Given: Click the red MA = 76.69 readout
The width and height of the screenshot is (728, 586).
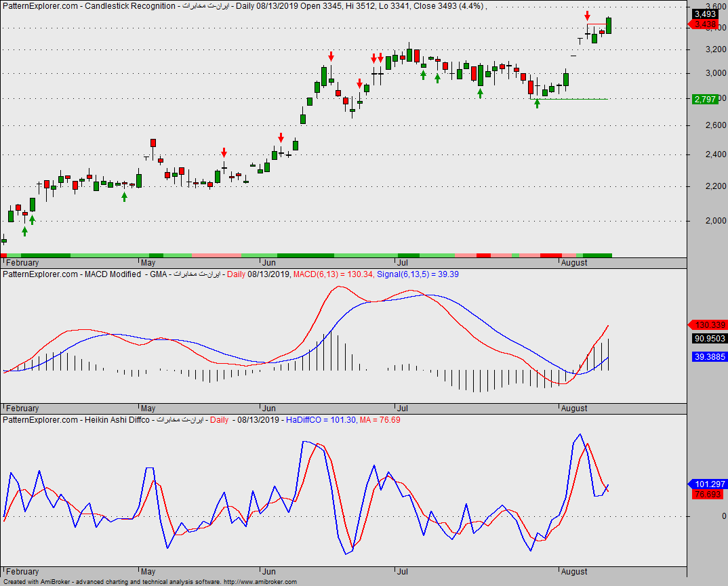Looking at the screenshot, I should click(380, 420).
